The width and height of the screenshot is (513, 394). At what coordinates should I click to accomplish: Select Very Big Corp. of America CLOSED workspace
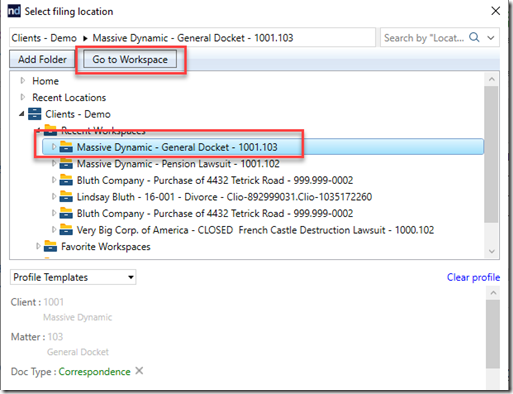click(x=255, y=230)
